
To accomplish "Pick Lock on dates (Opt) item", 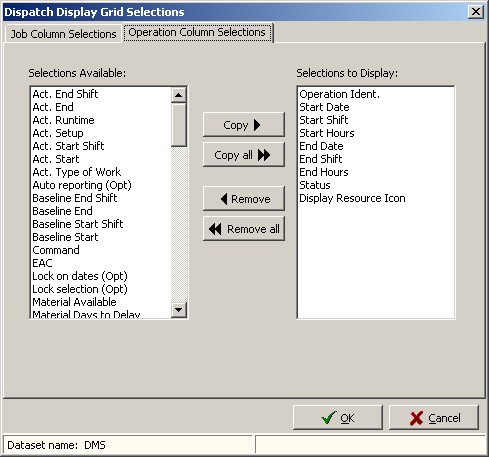I will pos(80,276).
